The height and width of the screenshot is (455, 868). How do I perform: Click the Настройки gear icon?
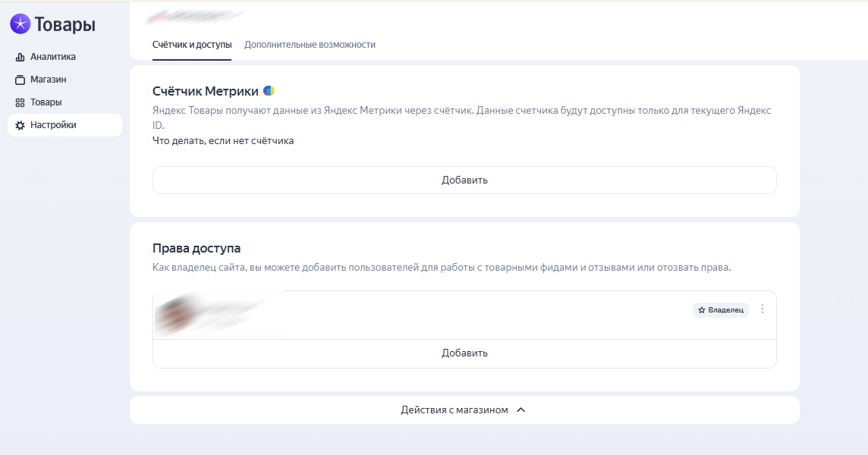20,125
